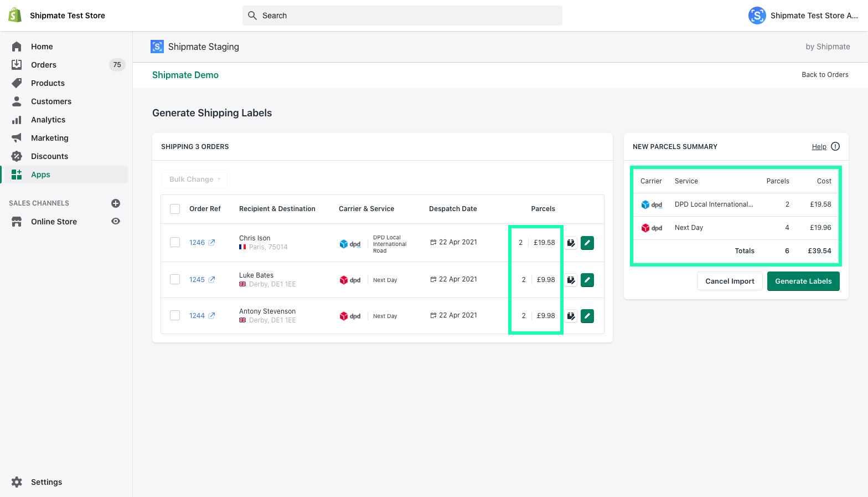868x497 pixels.
Task: Open order 1246 external link icon
Action: click(x=211, y=243)
